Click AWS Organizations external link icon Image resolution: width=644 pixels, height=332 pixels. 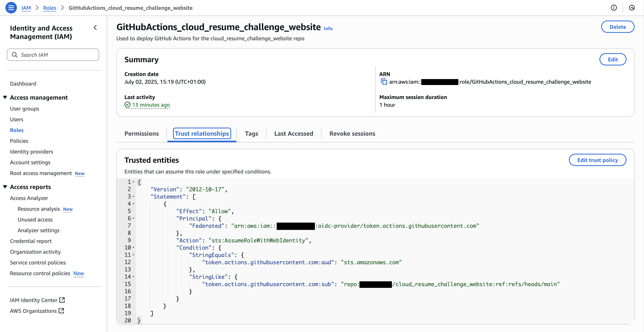[61, 311]
